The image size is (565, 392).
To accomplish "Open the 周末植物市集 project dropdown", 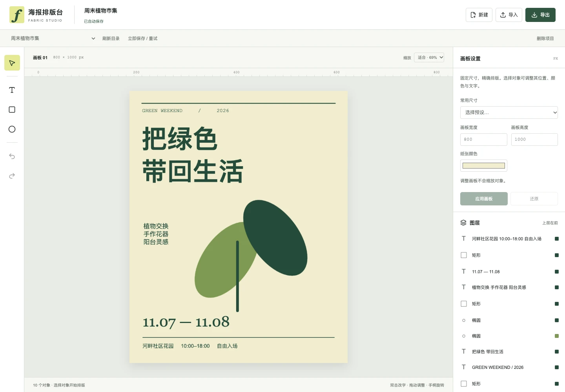I will click(x=53, y=38).
